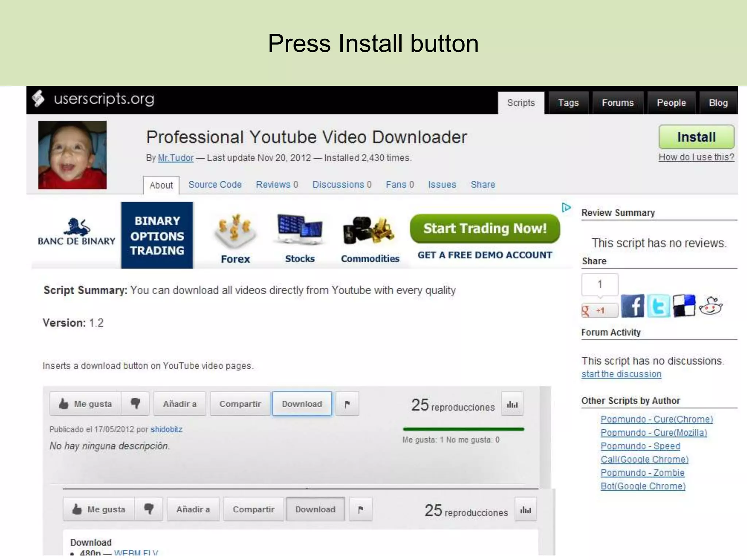The image size is (747, 560).
Task: Click lower statistics bar-chart icon
Action: [x=526, y=510]
